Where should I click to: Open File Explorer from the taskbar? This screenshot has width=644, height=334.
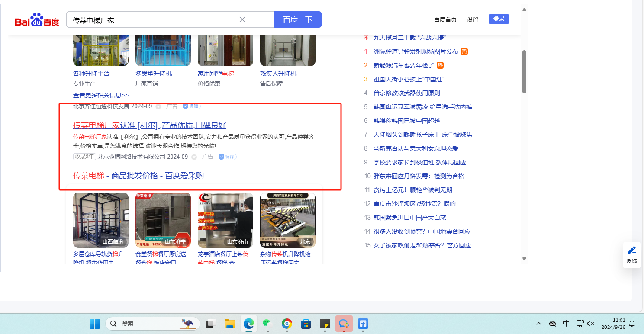coord(229,324)
